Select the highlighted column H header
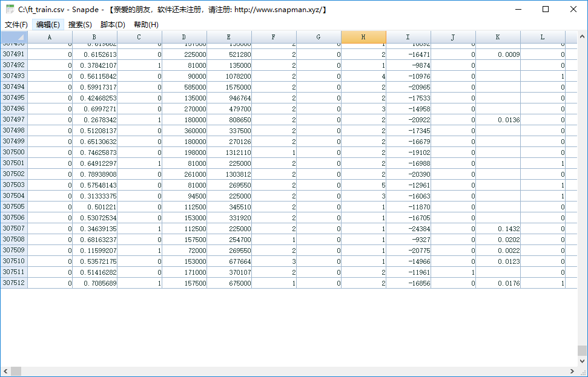 363,37
